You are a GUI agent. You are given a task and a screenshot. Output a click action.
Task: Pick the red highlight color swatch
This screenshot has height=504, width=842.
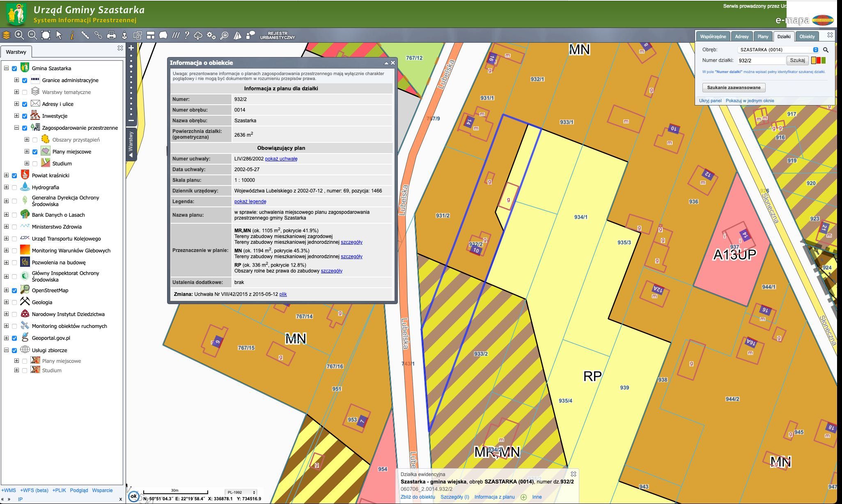pyautogui.click(x=819, y=60)
